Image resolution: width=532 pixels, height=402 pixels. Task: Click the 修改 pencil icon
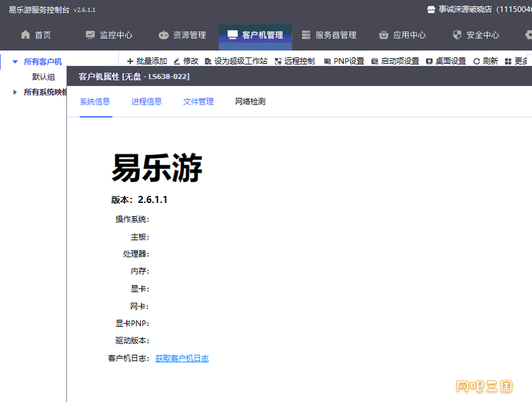pyautogui.click(x=177, y=61)
